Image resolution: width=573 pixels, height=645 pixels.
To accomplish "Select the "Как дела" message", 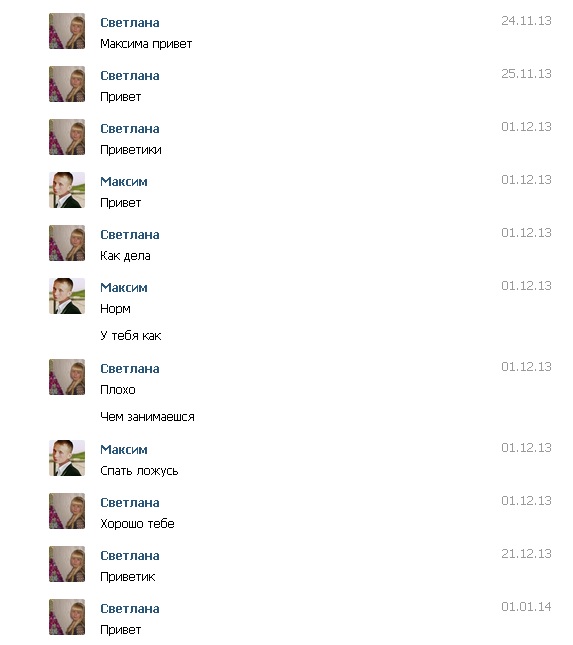I will pyautogui.click(x=125, y=256).
